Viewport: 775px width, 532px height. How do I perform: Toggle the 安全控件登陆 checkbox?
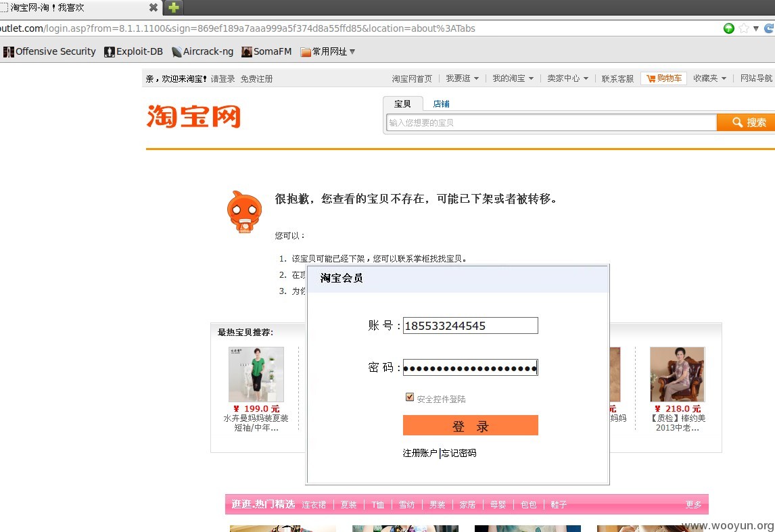tap(410, 397)
